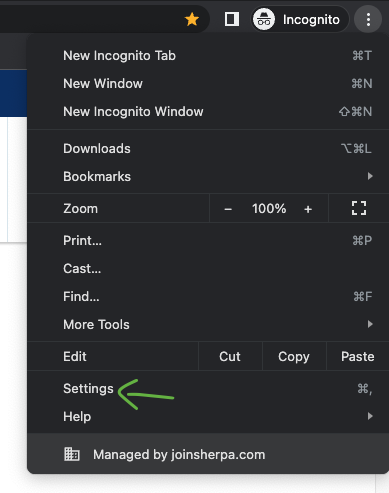The height and width of the screenshot is (493, 389).
Task: Click the Paste button
Action: pos(358,356)
